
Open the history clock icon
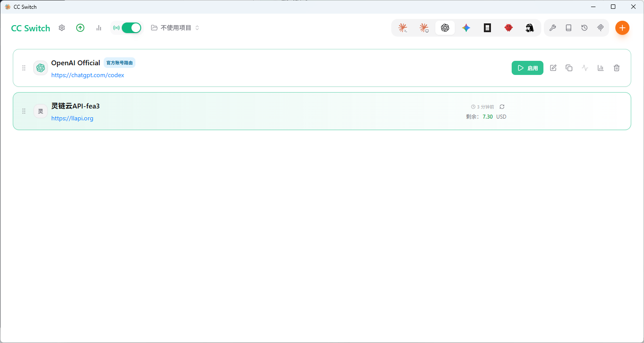pyautogui.click(x=584, y=28)
